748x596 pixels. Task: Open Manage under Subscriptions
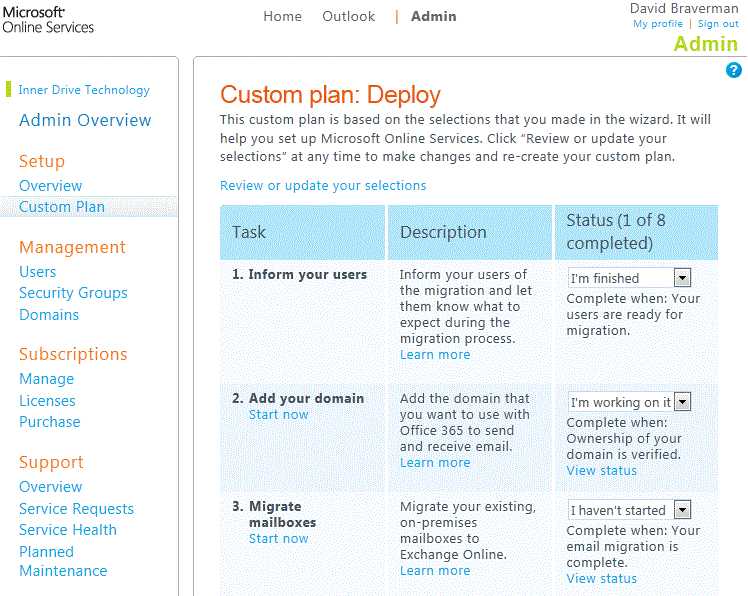point(46,378)
